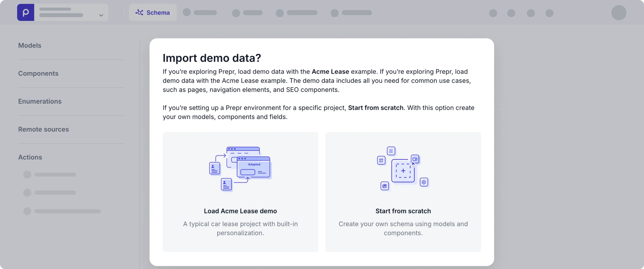The width and height of the screenshot is (644, 269).
Task: Click the video camera icon in illustration
Action: [x=415, y=159]
